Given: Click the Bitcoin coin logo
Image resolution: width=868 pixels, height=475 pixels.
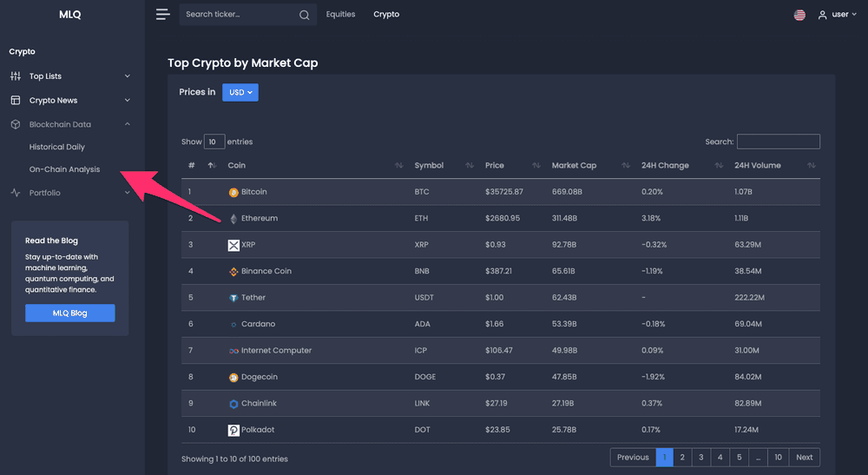Looking at the screenshot, I should (x=233, y=192).
